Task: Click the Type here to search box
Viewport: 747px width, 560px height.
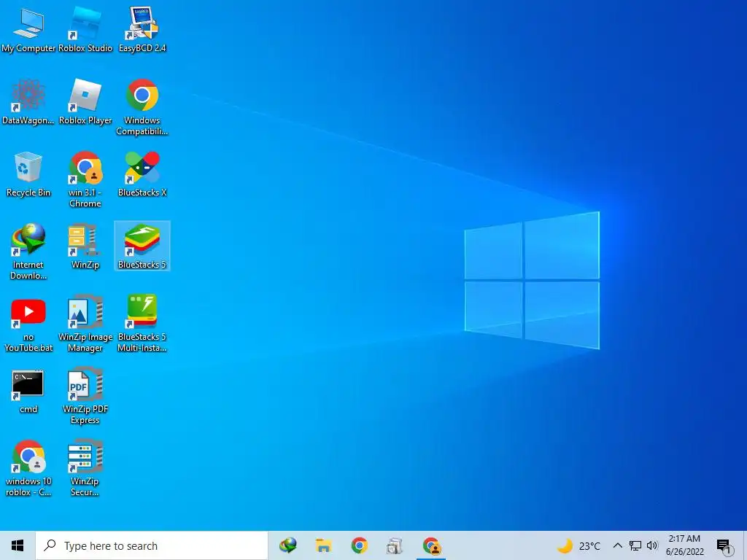Action: (x=152, y=545)
